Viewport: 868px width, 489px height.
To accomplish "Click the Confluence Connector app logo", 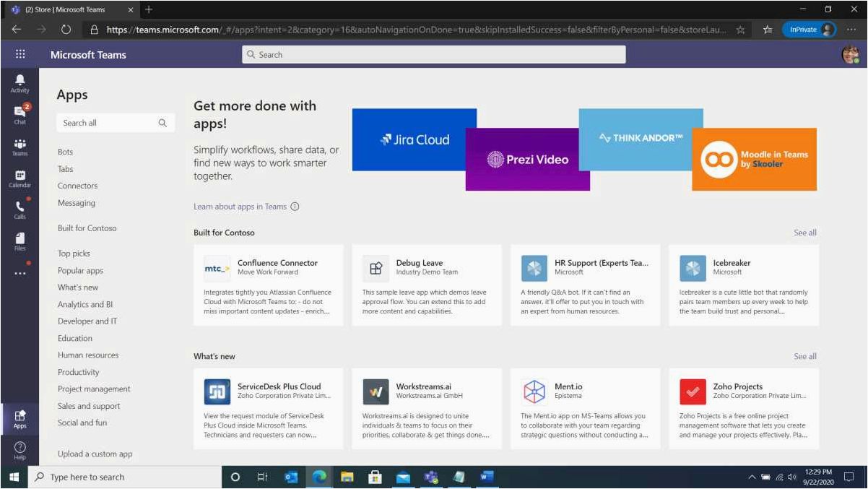I will tap(217, 268).
